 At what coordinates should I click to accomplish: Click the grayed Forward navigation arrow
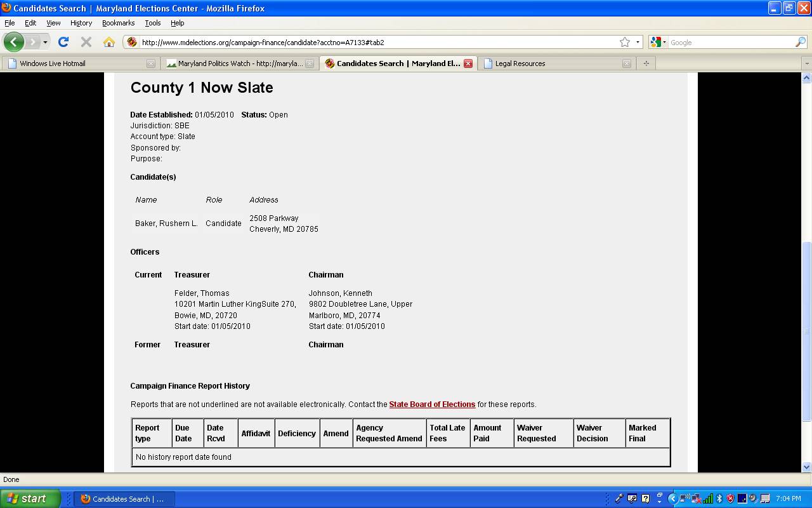pos(32,42)
